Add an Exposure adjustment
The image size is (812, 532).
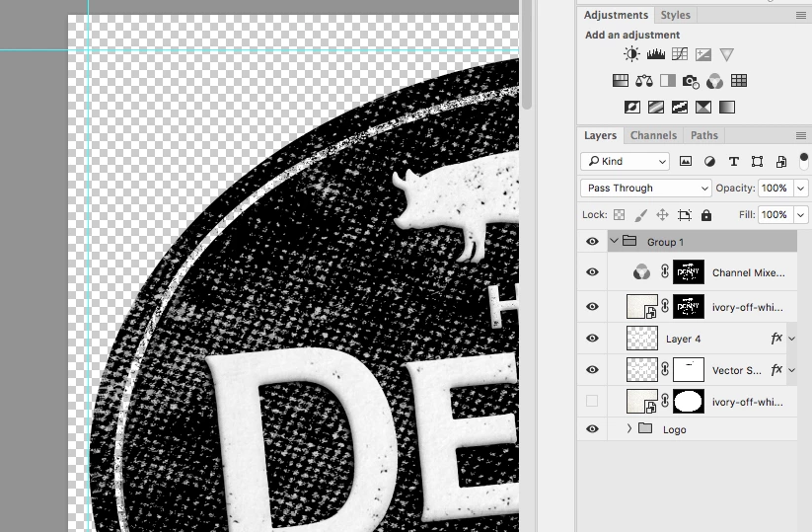click(x=703, y=54)
